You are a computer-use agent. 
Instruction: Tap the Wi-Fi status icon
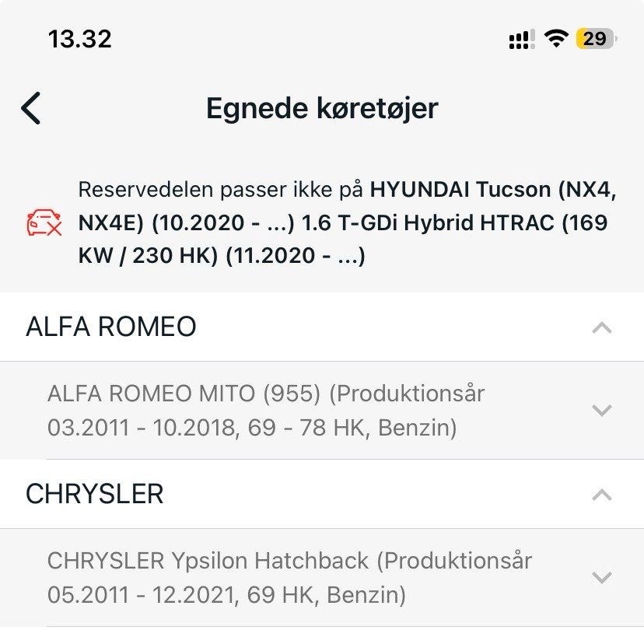tap(555, 38)
